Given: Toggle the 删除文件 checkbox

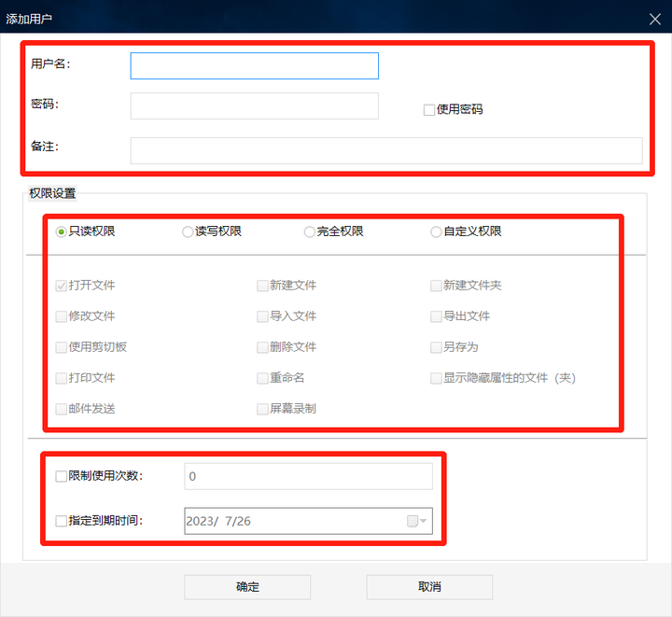Looking at the screenshot, I should [x=262, y=347].
